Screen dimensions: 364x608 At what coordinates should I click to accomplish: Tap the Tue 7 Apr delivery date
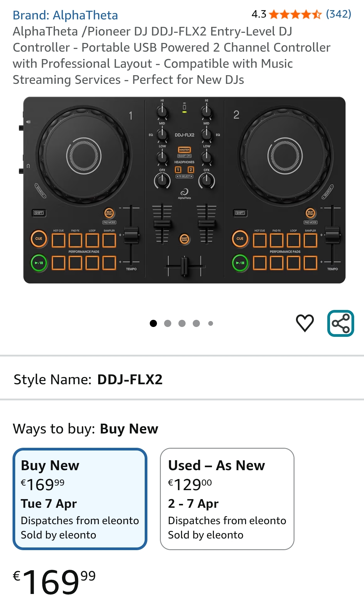(49, 504)
